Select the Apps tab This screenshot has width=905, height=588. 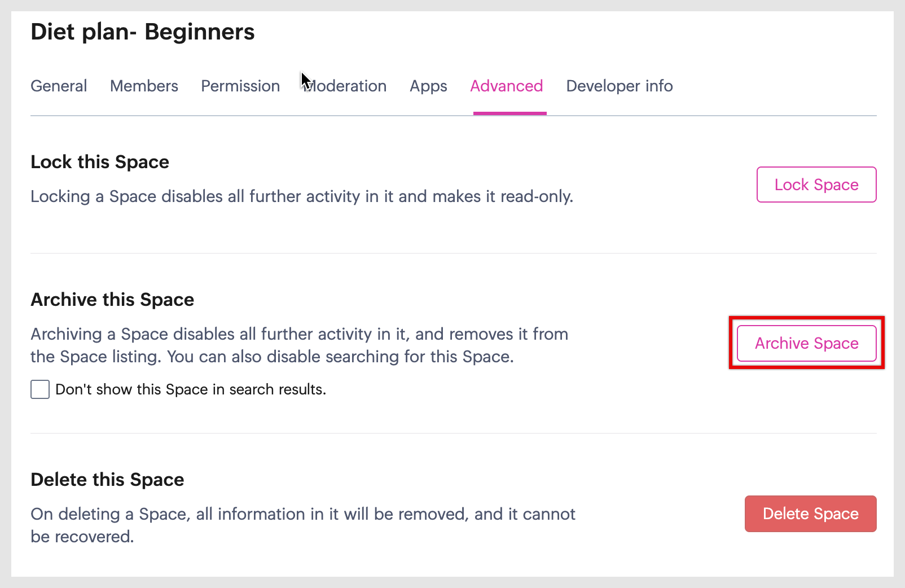tap(428, 86)
